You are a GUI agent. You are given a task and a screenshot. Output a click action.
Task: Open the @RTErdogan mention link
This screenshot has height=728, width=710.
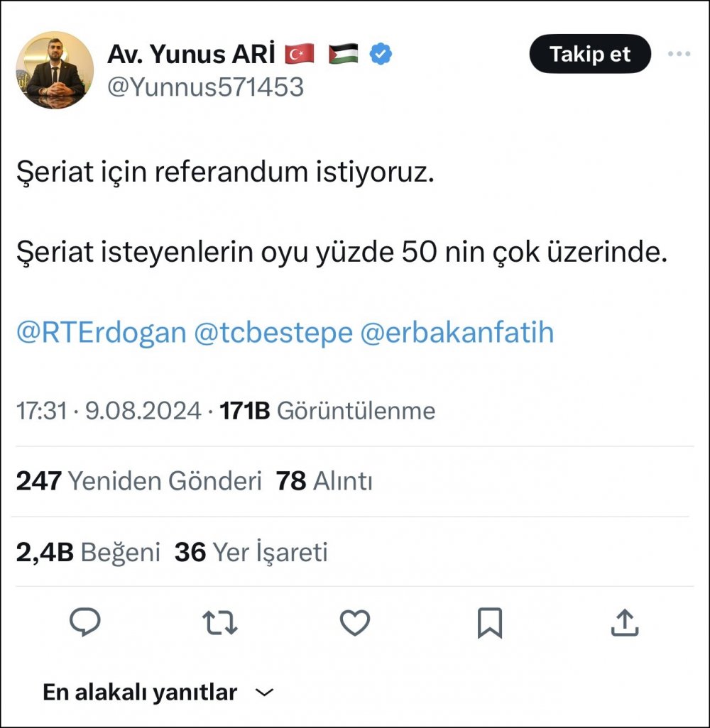point(101,333)
